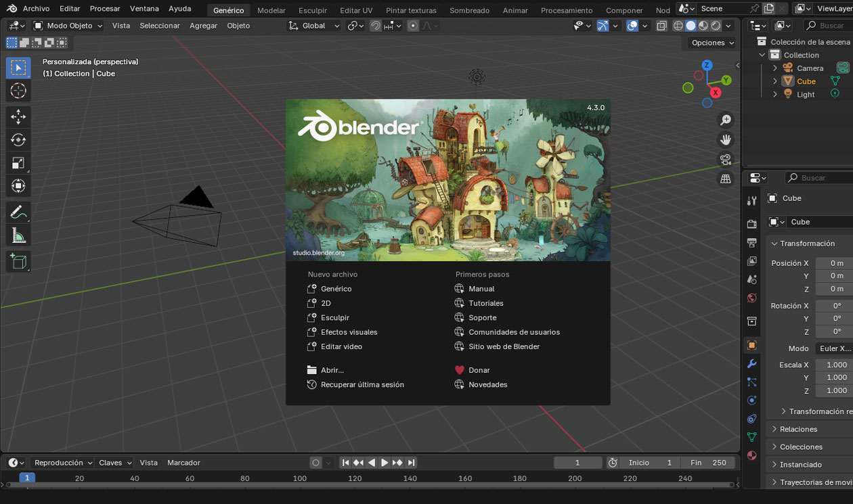Open the Material properties sphere icon

pyautogui.click(x=751, y=455)
